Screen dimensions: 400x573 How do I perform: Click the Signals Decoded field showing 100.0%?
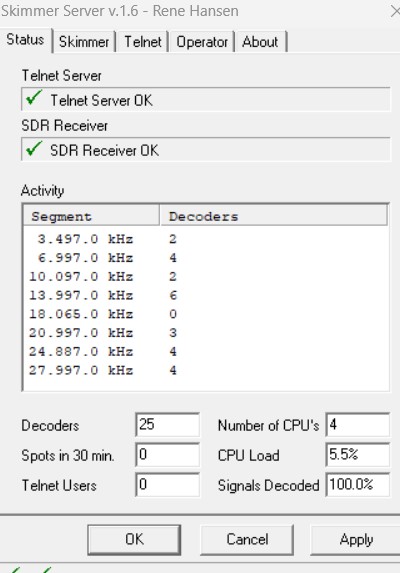point(358,485)
